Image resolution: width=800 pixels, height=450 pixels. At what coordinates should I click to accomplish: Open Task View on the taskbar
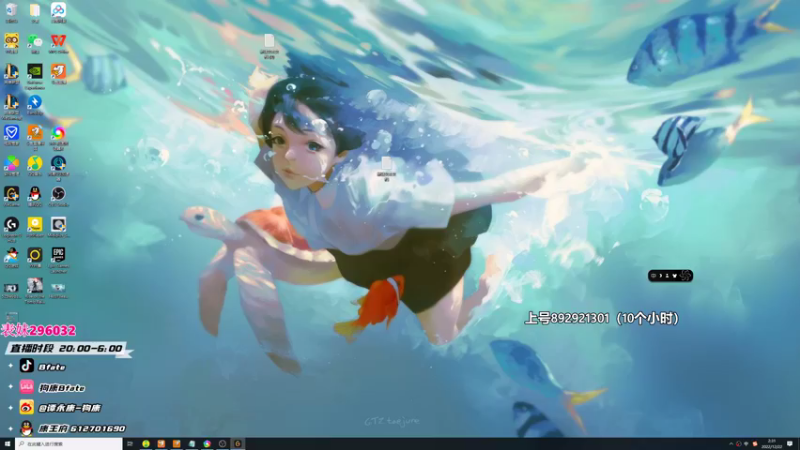[x=130, y=444]
